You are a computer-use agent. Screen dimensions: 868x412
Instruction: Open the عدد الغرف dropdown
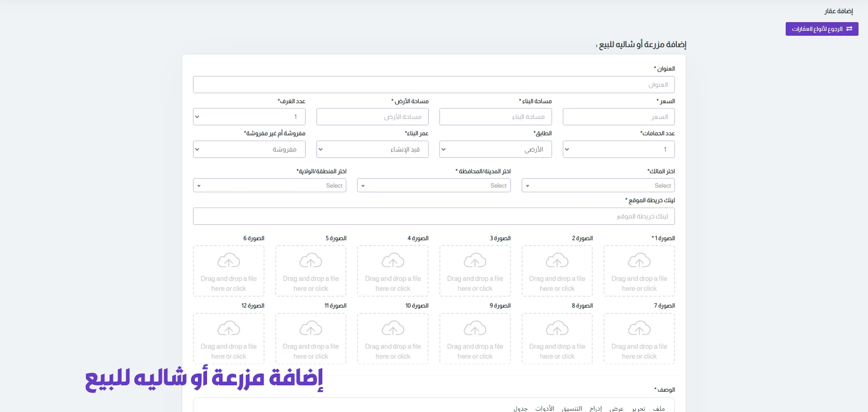[x=249, y=117]
